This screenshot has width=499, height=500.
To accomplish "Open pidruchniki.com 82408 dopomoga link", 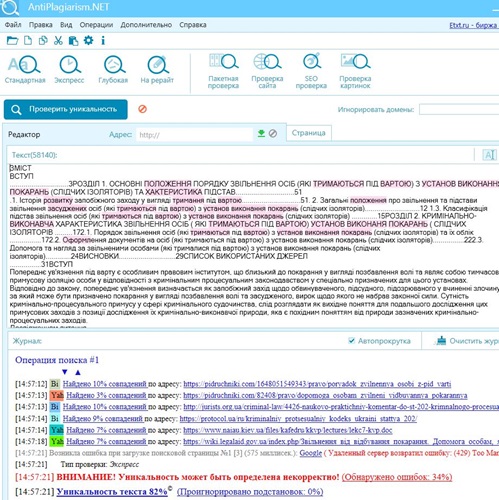I will 325,396.
